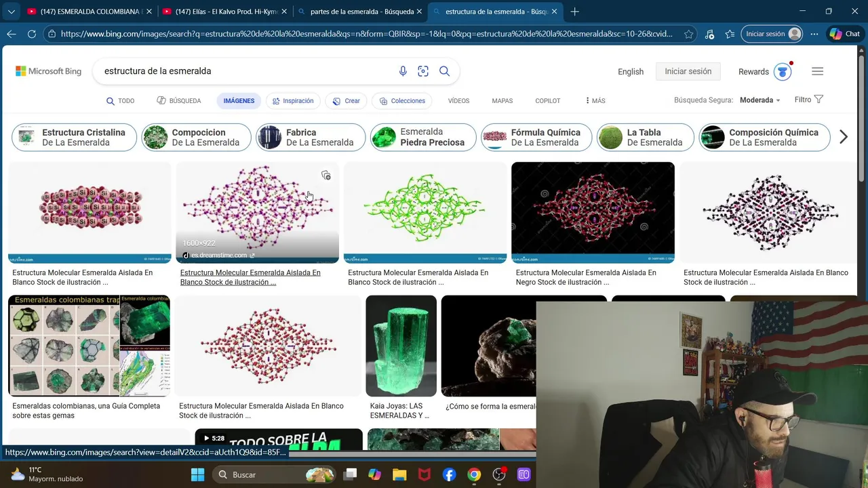Open File Explorer from taskbar

pos(399,474)
